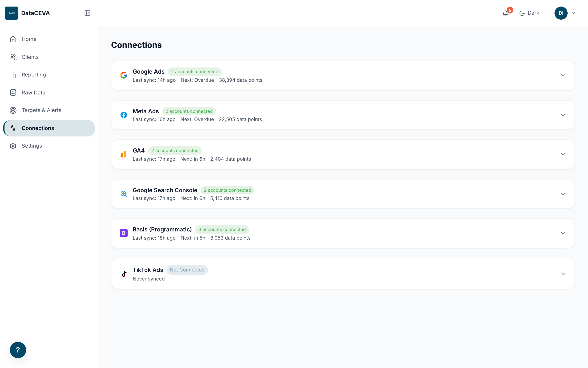
Task: Click the Settings gear icon
Action: pyautogui.click(x=13, y=146)
